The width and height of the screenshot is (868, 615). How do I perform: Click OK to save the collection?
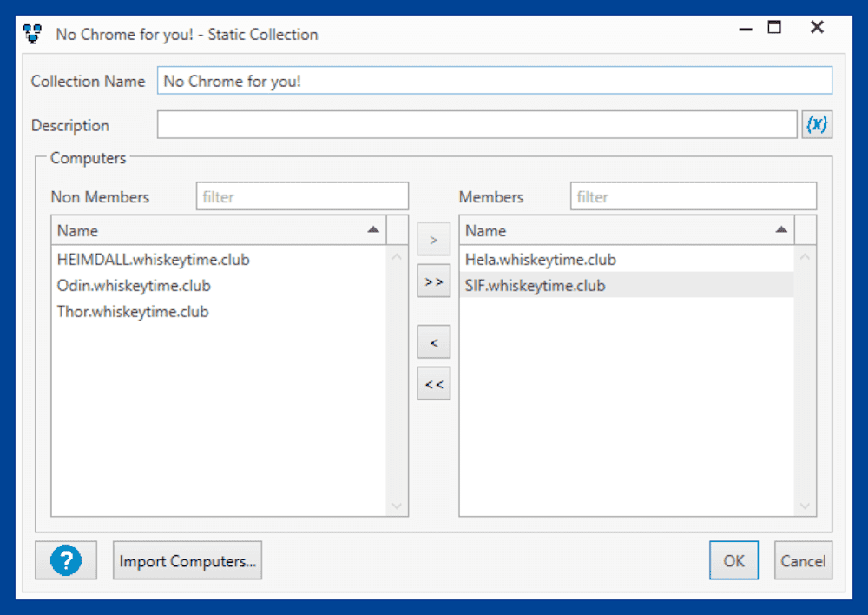click(733, 560)
